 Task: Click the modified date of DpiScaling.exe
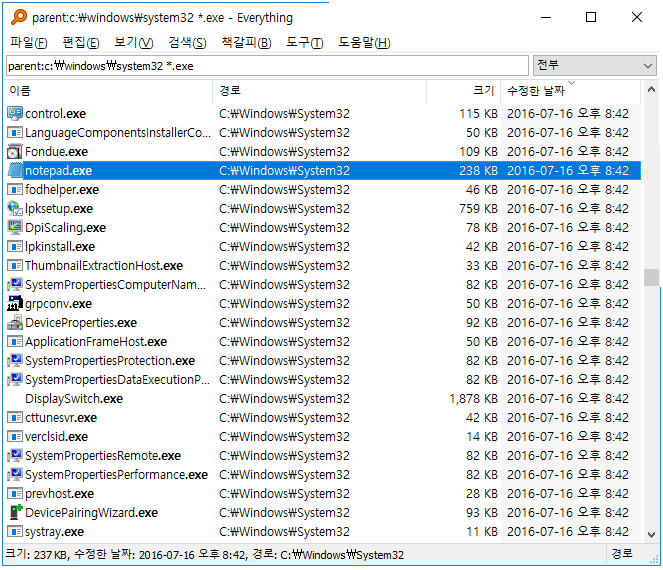point(568,227)
